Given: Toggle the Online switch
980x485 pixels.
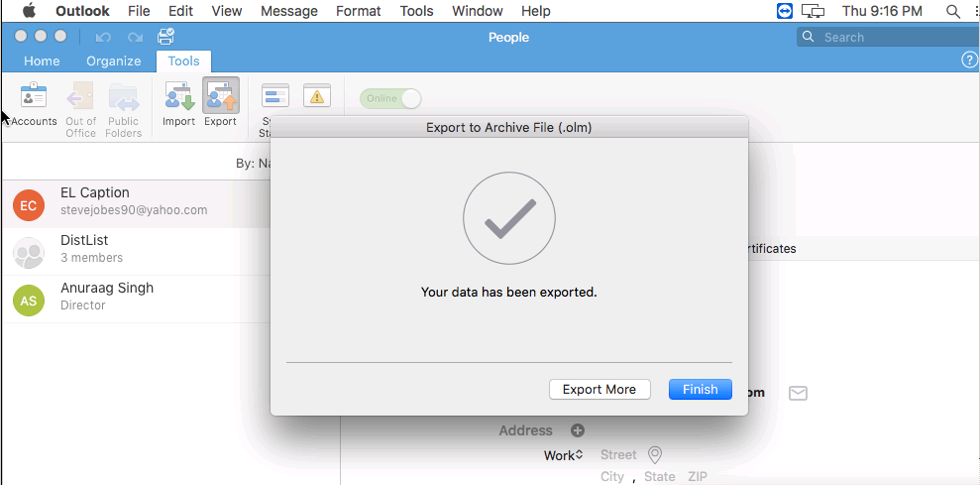Looking at the screenshot, I should tap(390, 99).
